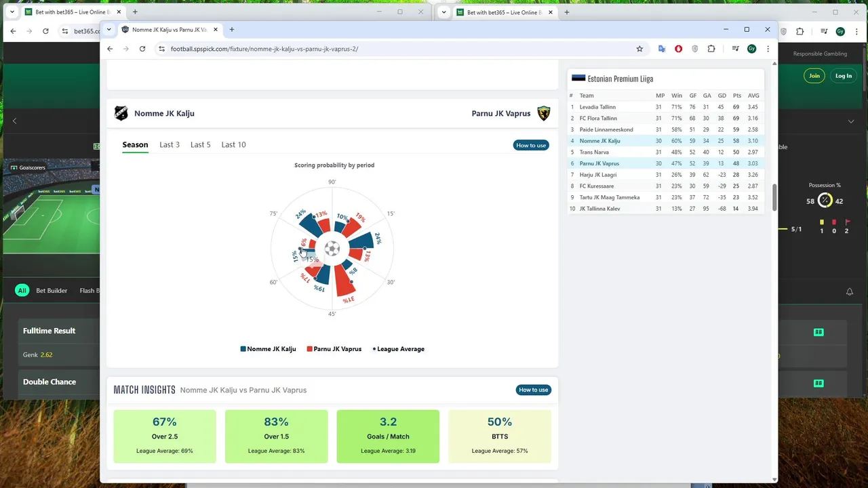The height and width of the screenshot is (488, 868).
Task: Select Bet Builder tab in bet365 window
Action: (52, 291)
